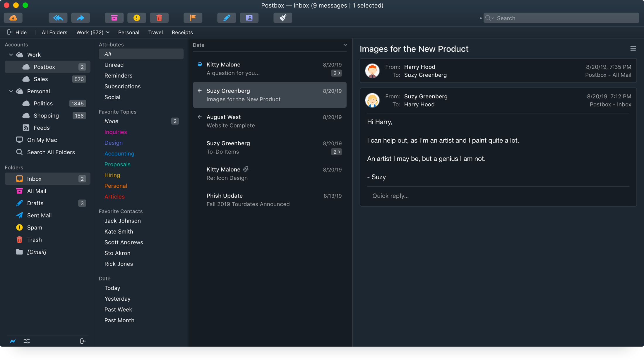Filter by the pink Inquiries topic

click(116, 132)
